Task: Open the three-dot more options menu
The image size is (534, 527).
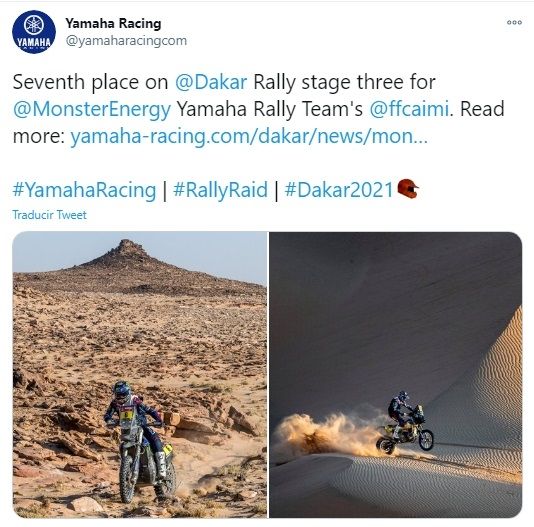Action: [x=514, y=22]
